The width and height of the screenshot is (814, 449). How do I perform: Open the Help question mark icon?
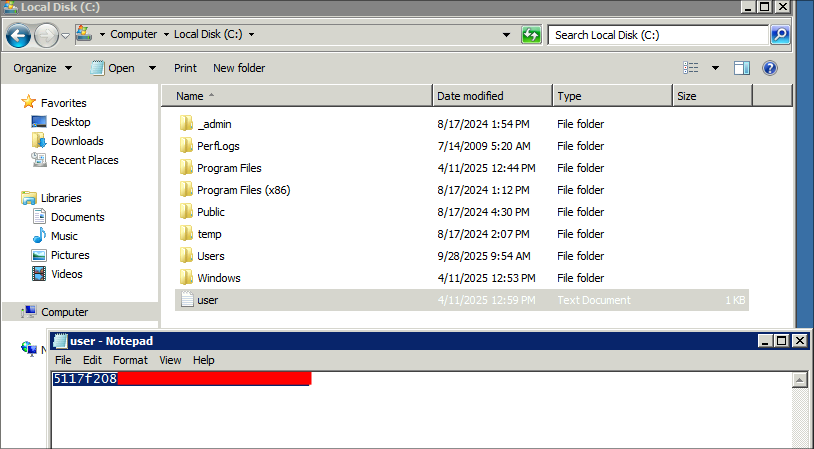[x=770, y=68]
